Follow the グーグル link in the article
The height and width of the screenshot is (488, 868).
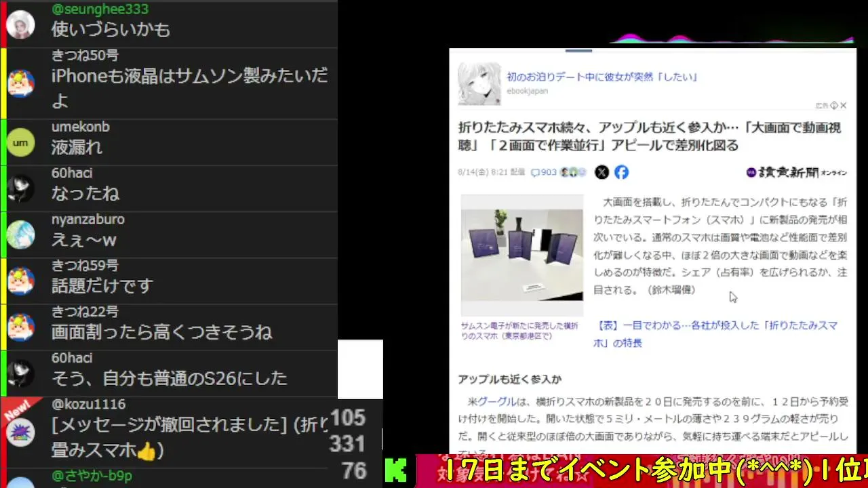tap(497, 401)
